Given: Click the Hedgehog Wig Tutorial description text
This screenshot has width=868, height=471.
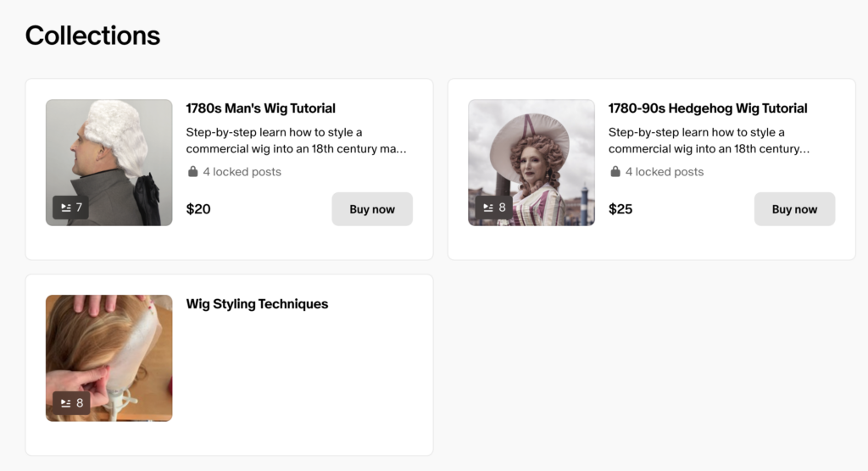Looking at the screenshot, I should [x=708, y=141].
